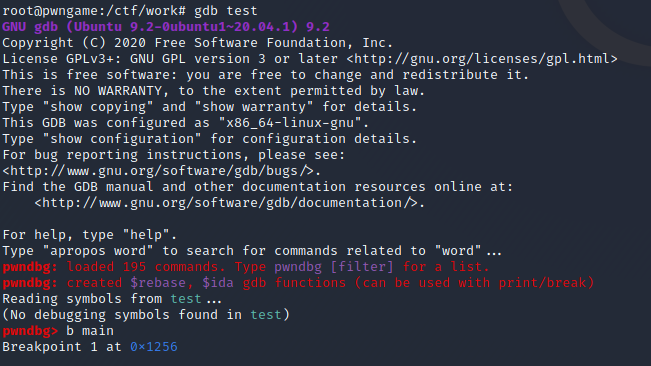This screenshot has height=366, width=651.
Task: Click the 'show configuration' quoted command
Action: click(x=122, y=139)
